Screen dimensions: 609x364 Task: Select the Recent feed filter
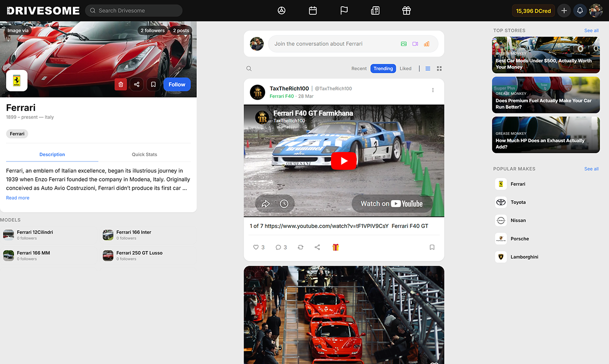point(359,68)
